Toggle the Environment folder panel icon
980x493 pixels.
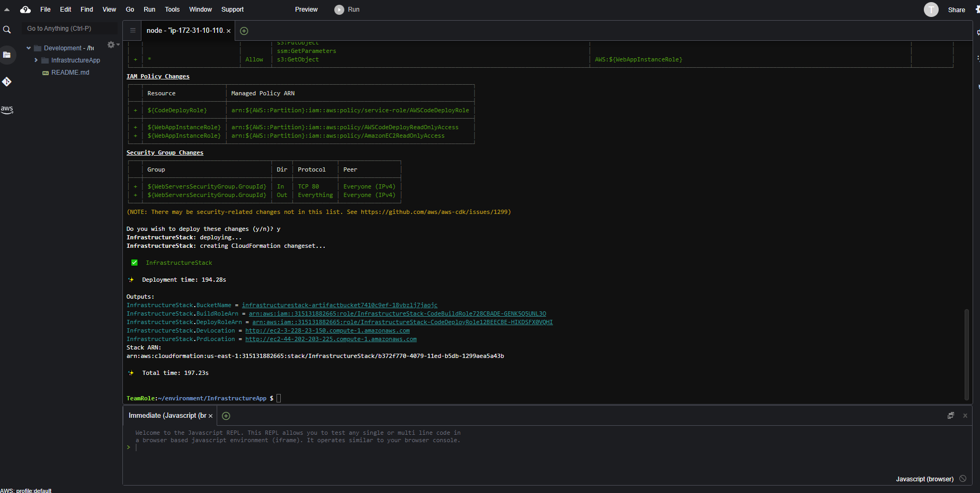pyautogui.click(x=7, y=55)
